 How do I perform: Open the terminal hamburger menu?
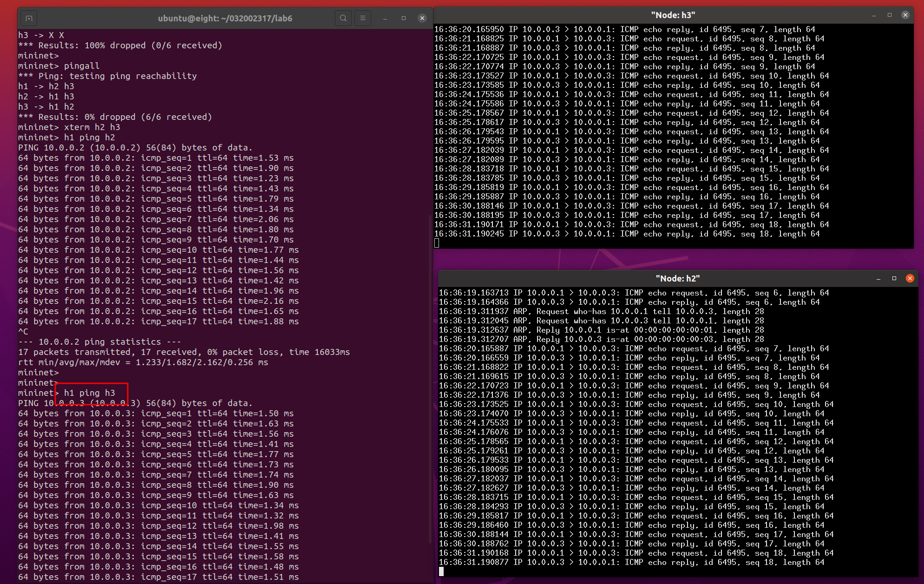363,18
